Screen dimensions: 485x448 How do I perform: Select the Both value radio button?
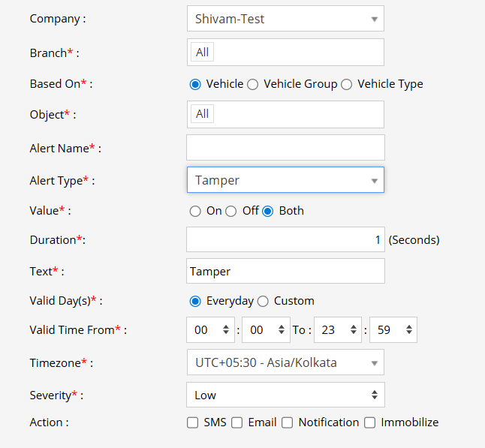pos(268,211)
